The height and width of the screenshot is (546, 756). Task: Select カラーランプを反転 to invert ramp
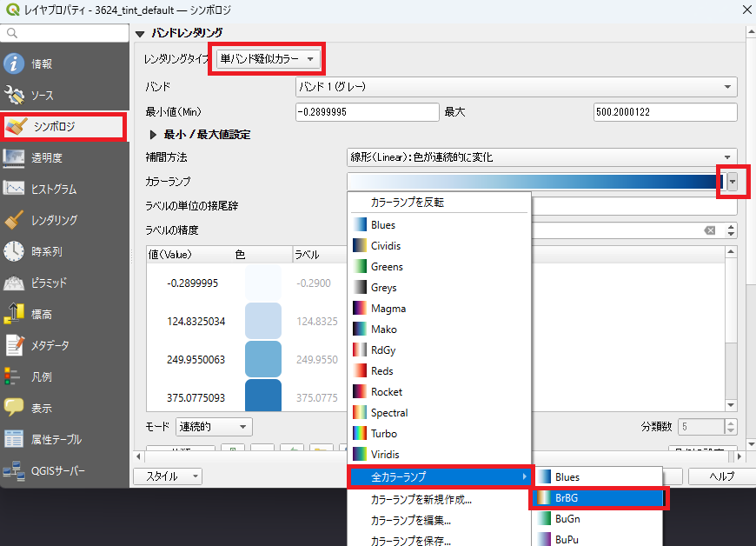(407, 202)
